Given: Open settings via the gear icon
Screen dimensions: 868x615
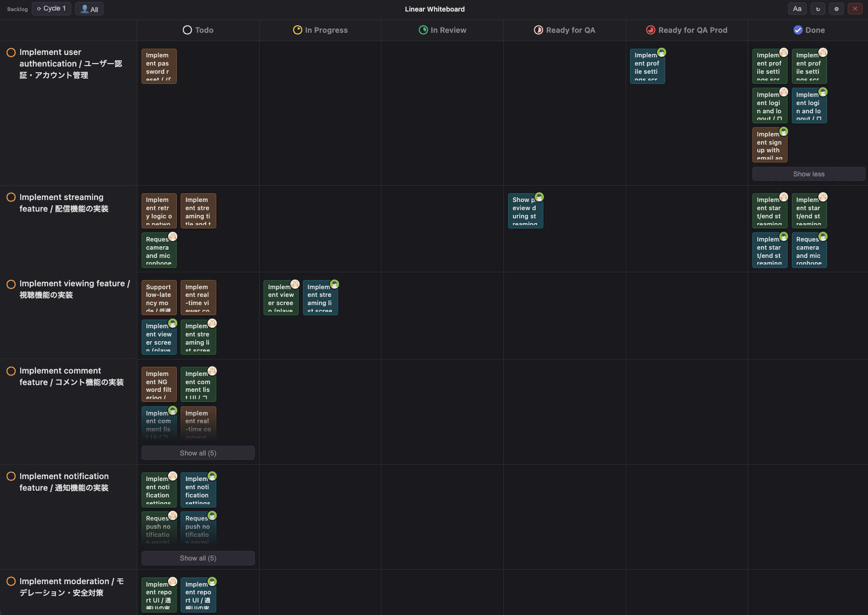Looking at the screenshot, I should 836,9.
